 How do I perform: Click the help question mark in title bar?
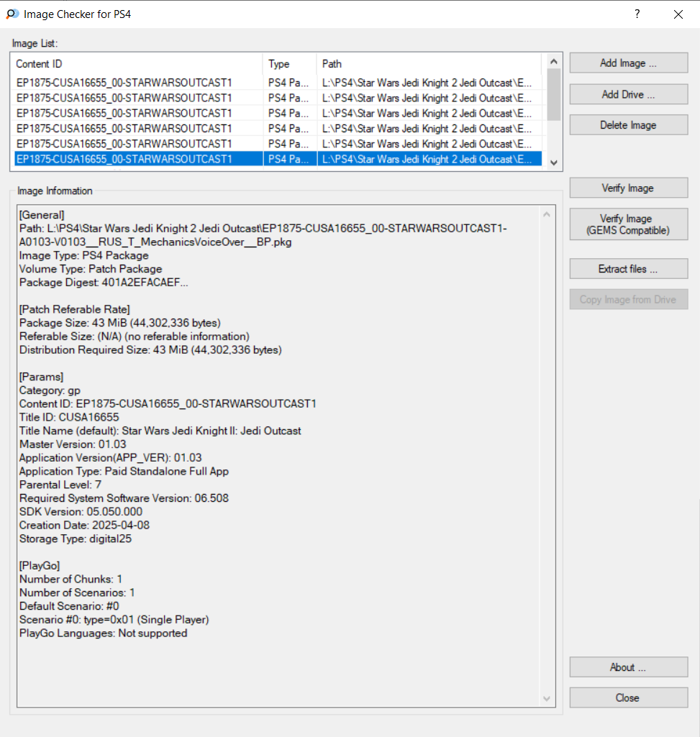[x=637, y=14]
